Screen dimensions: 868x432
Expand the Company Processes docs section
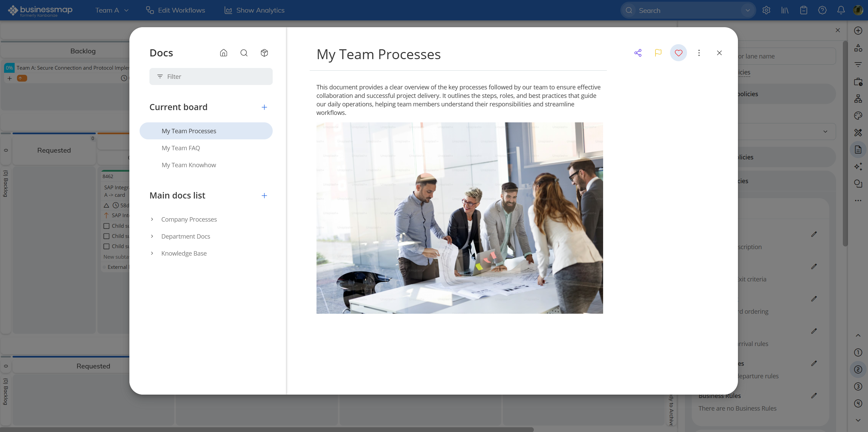point(151,219)
